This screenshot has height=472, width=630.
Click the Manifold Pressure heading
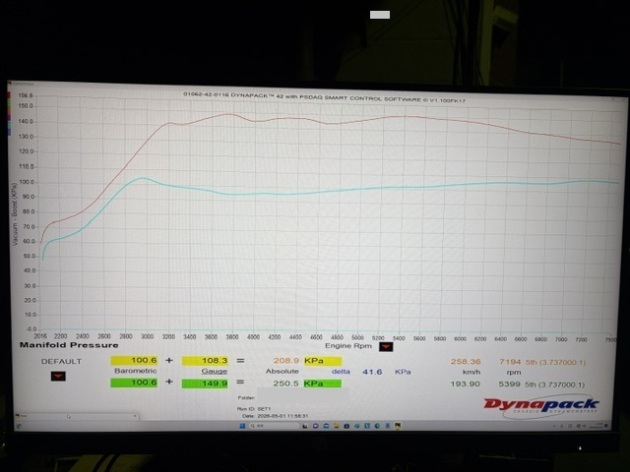[x=69, y=345]
